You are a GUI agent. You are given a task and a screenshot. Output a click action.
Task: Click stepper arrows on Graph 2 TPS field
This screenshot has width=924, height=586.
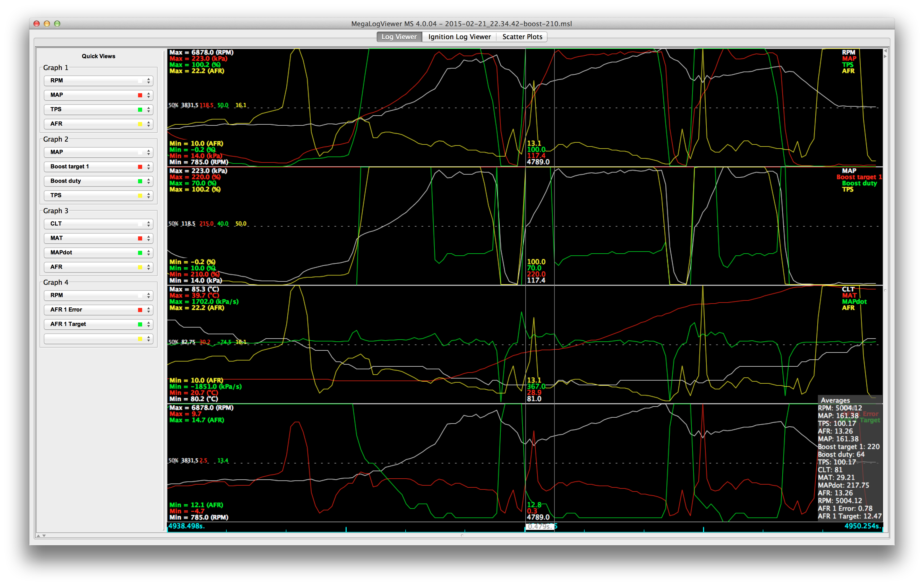(x=149, y=196)
